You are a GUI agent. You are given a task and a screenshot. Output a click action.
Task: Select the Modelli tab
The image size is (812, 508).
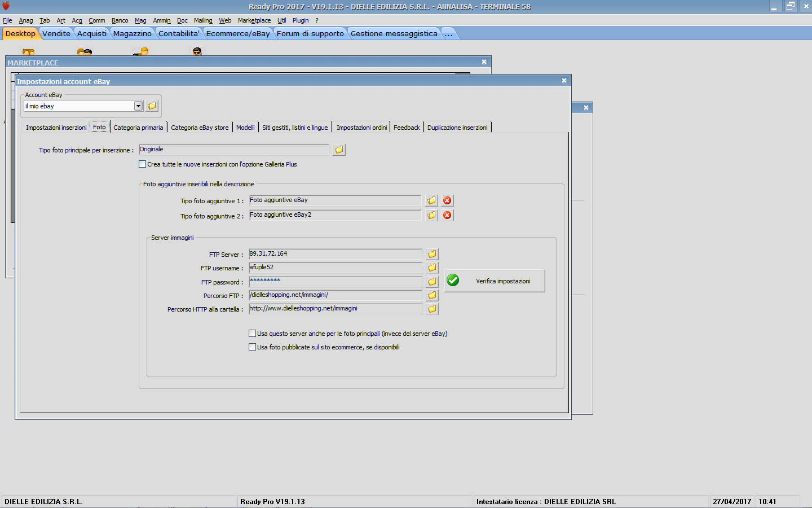245,128
